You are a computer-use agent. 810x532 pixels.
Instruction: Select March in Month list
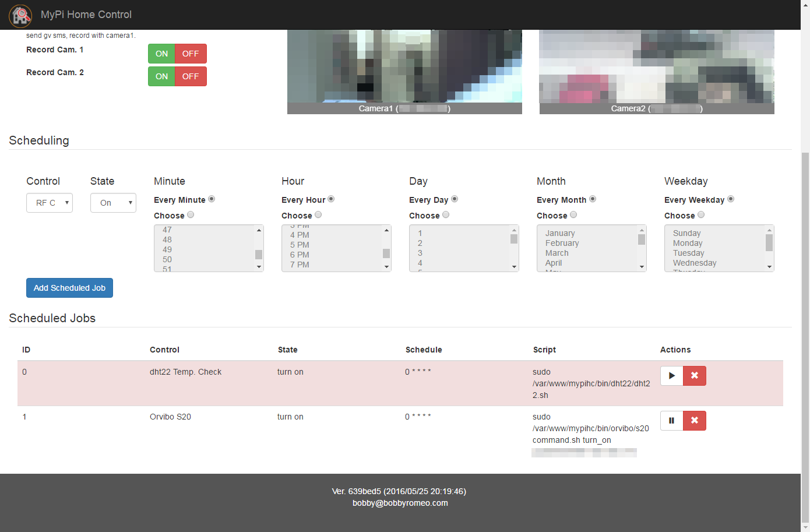[557, 253]
